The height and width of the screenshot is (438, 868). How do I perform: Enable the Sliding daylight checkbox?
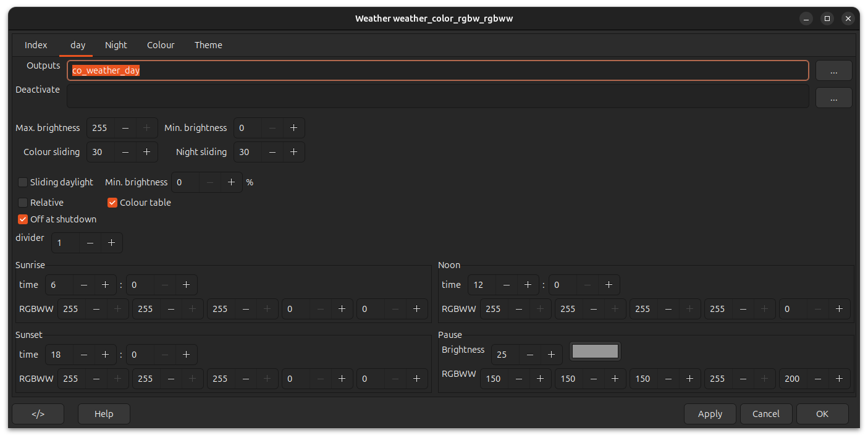coord(23,182)
